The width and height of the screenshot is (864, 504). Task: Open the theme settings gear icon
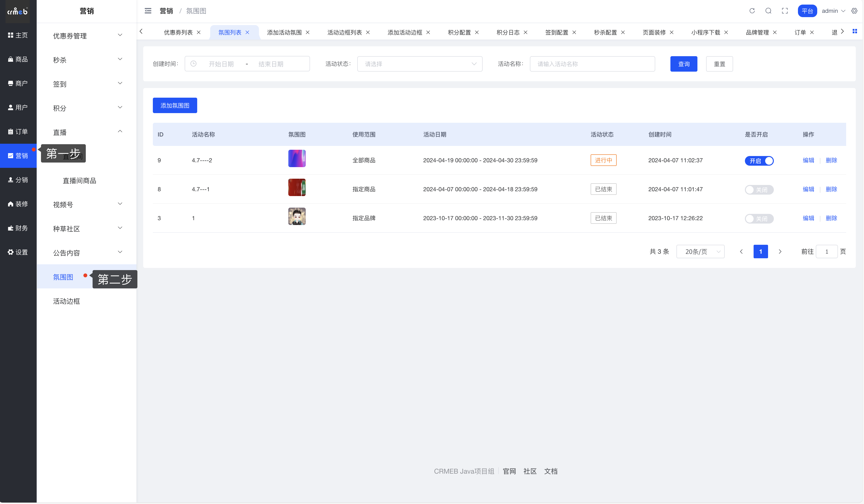click(x=854, y=11)
